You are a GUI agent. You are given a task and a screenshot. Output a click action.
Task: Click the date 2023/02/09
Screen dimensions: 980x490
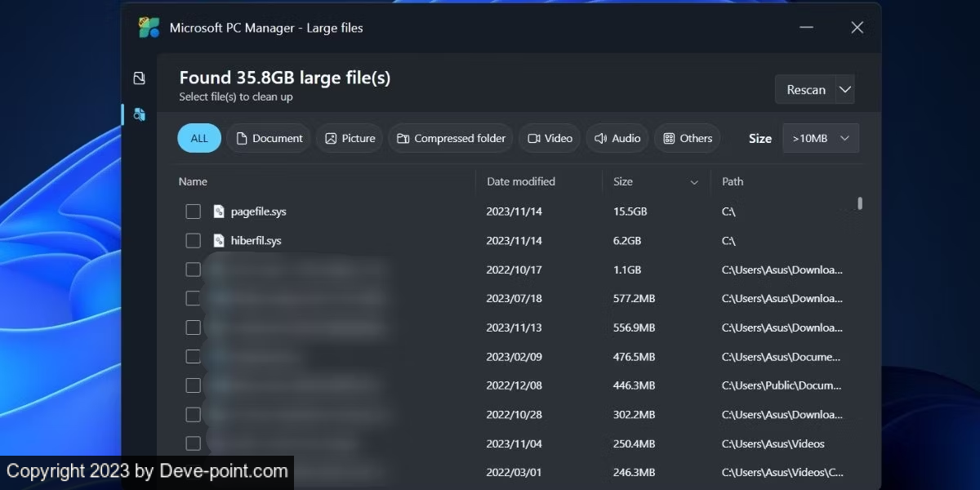click(x=514, y=357)
